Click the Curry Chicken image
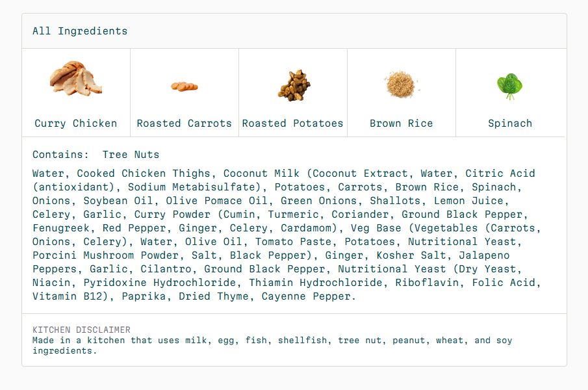 click(x=76, y=79)
